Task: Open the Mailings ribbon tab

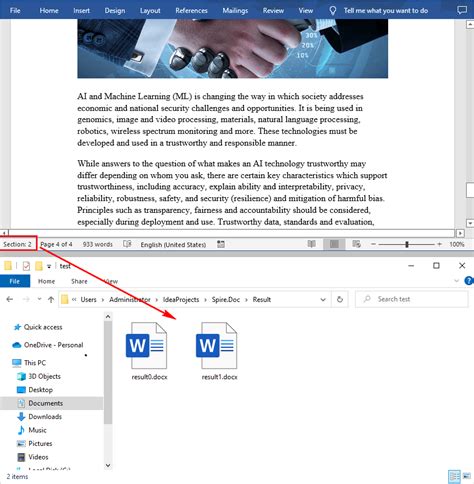Action: [235, 11]
